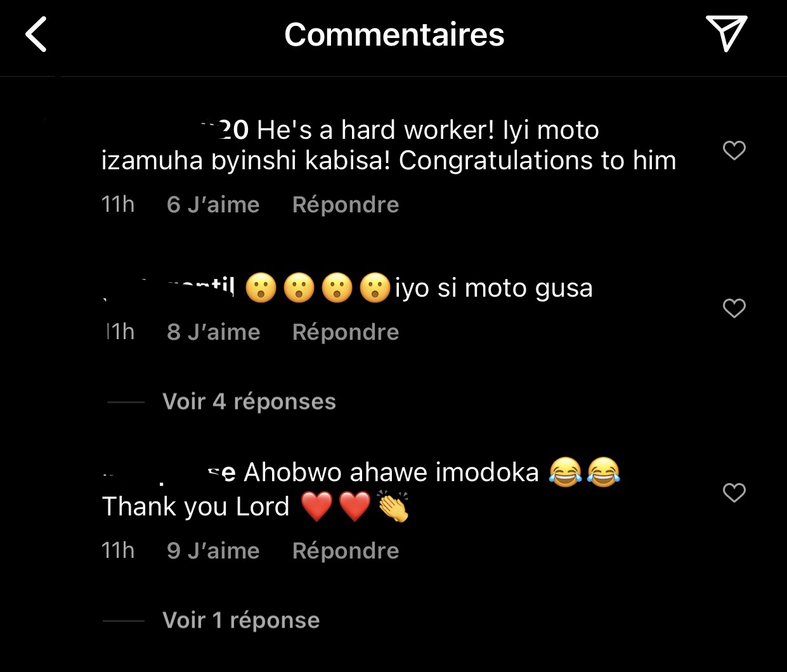
Task: Open profile of username ending in '20'
Action: pos(176,130)
